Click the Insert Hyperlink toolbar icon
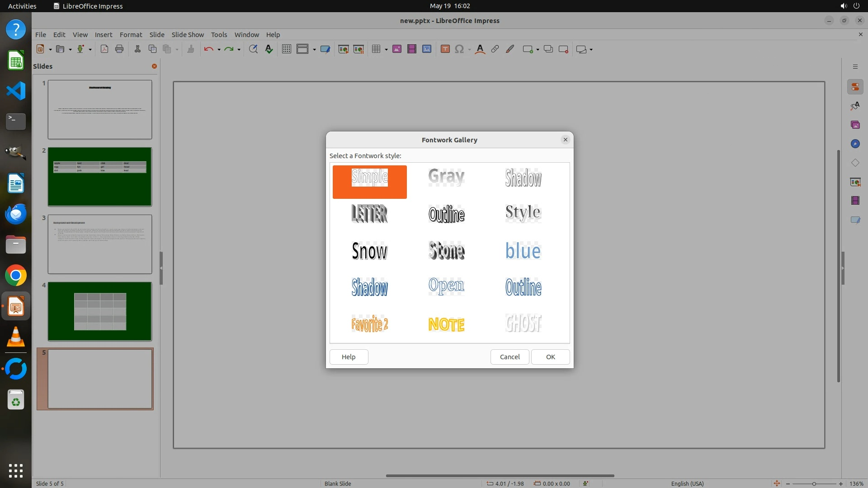The image size is (868, 488). 495,49
